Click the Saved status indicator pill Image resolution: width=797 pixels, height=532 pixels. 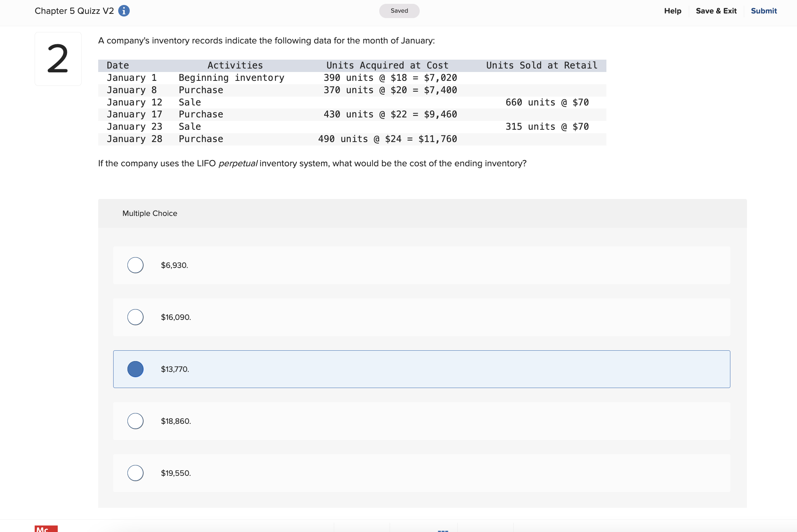click(x=399, y=11)
